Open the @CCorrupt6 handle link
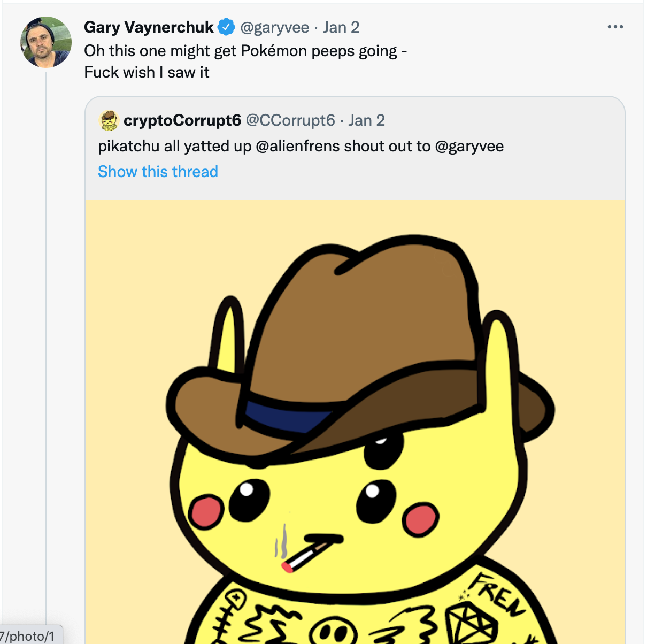Image resolution: width=647 pixels, height=644 pixels. (x=290, y=120)
